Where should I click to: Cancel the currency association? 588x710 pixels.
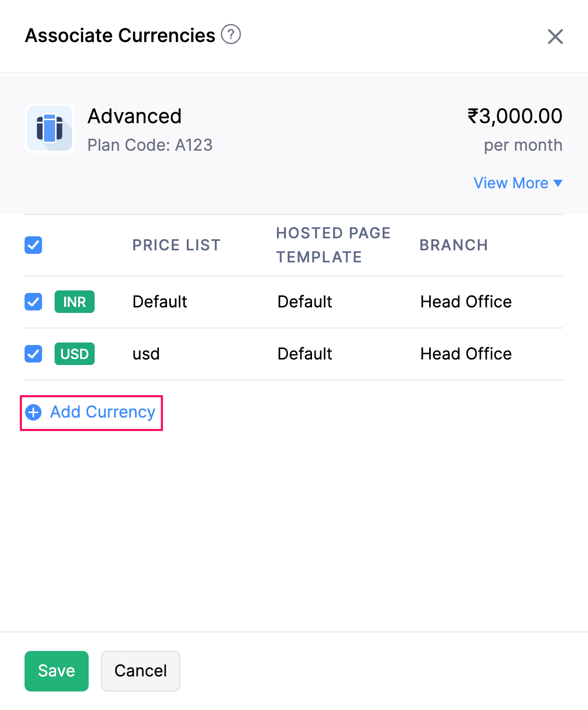pos(141,671)
